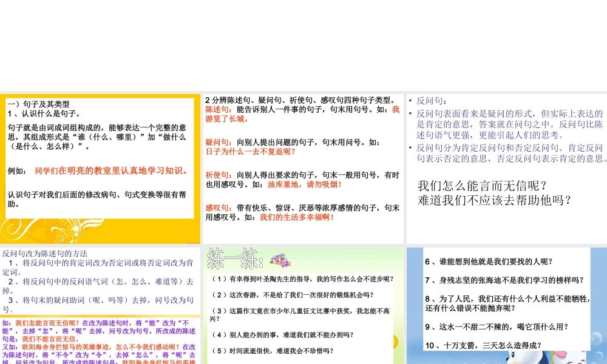Click the red label '疑问句:'
Screen dimensions: 607x364
219,143
